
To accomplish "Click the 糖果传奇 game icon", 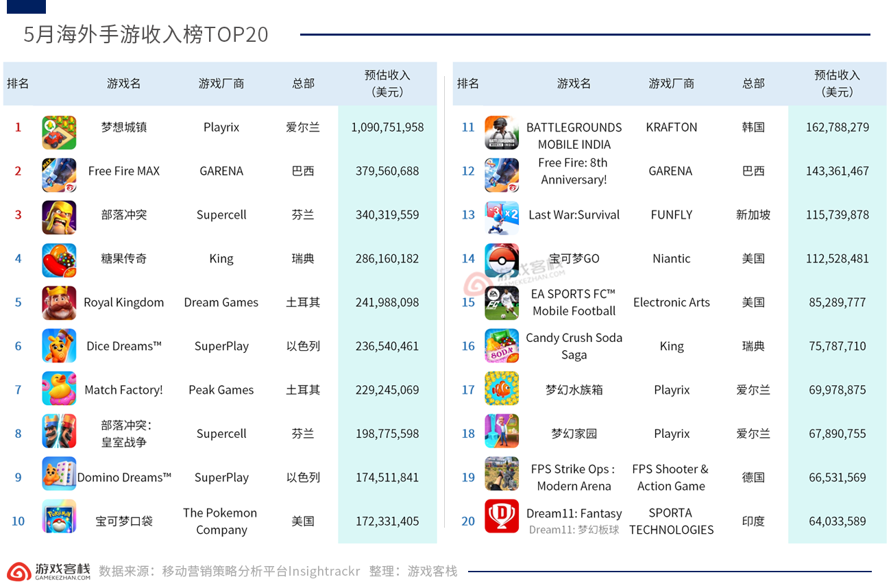I will (59, 260).
